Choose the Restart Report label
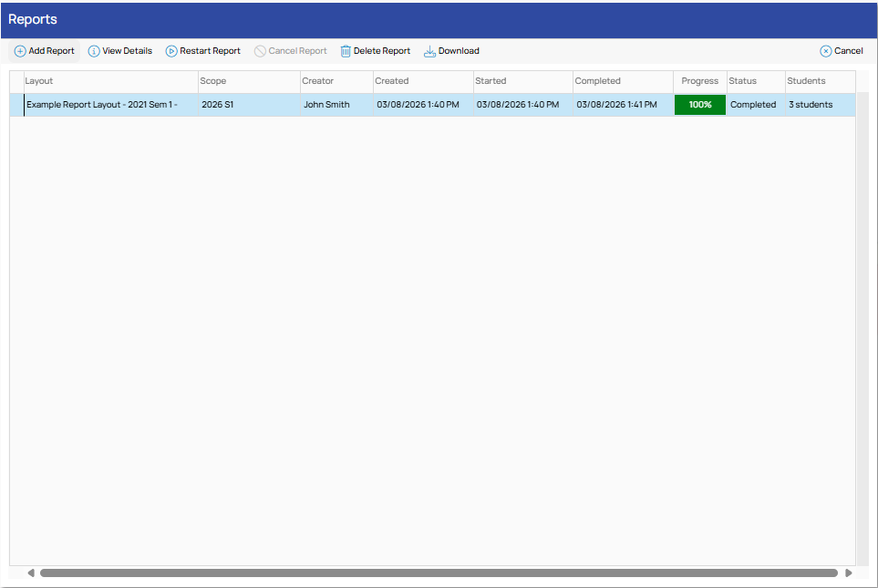 210,51
